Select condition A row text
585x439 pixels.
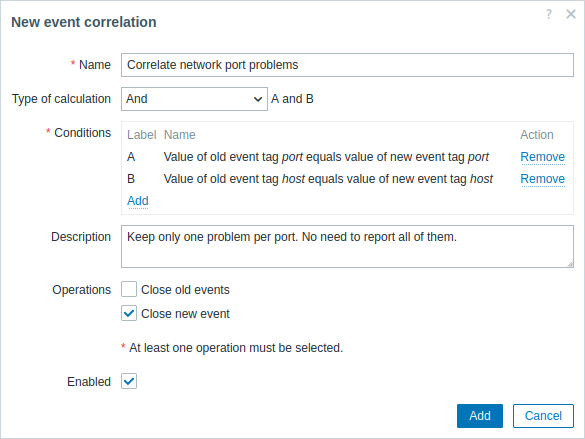click(326, 157)
